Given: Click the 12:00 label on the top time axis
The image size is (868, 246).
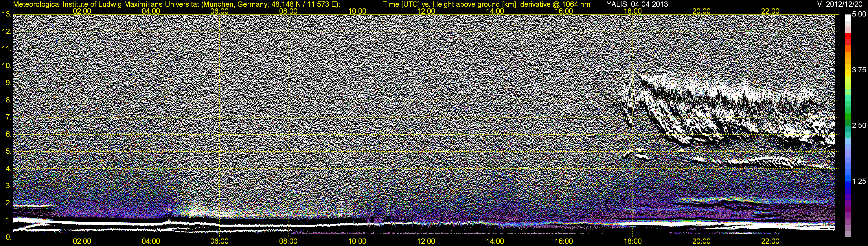Looking at the screenshot, I should [x=426, y=11].
